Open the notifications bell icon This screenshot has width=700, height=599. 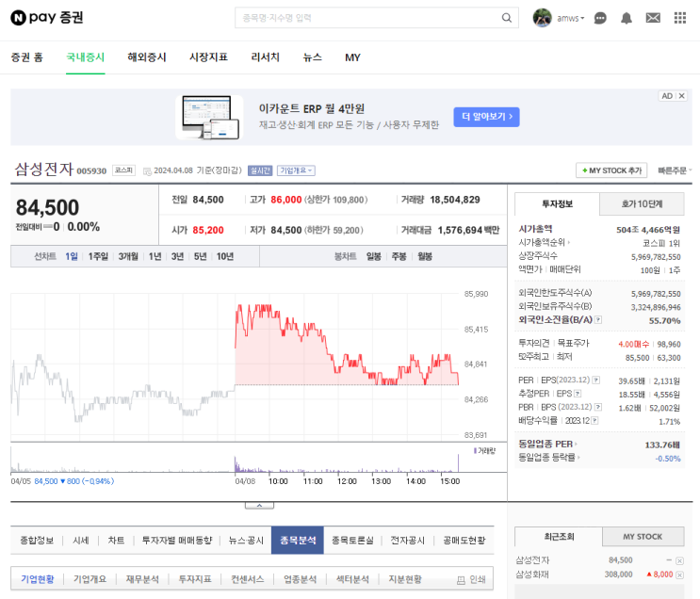(627, 18)
